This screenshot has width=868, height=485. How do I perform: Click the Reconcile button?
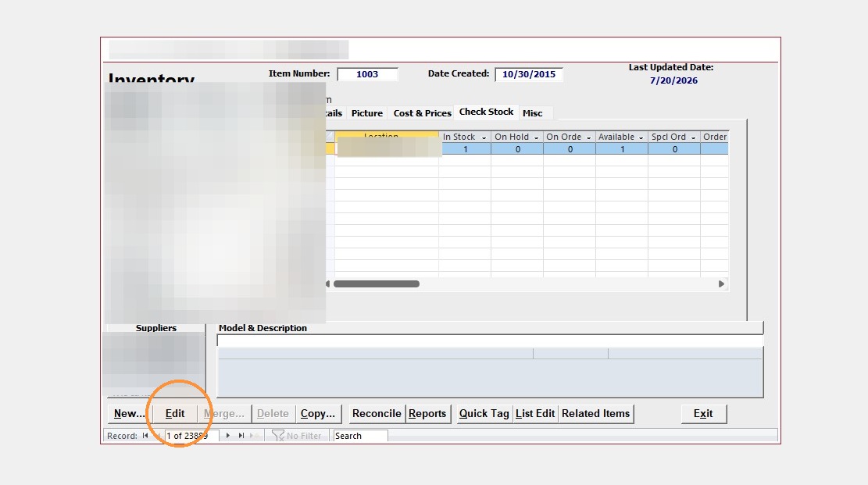tap(377, 414)
